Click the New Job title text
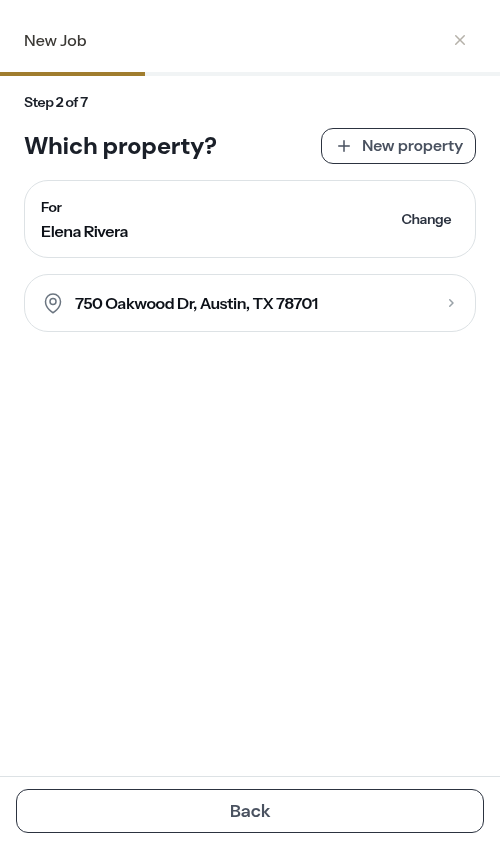This screenshot has width=500, height=845. (x=55, y=41)
